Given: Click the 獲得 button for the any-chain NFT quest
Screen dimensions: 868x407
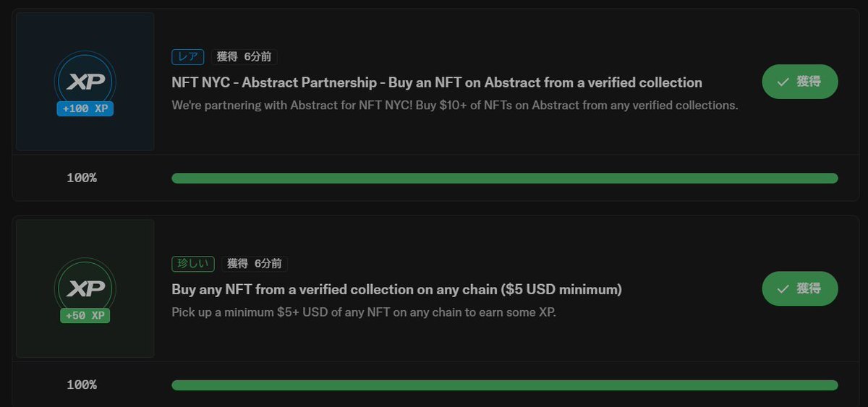Looking at the screenshot, I should 800,288.
